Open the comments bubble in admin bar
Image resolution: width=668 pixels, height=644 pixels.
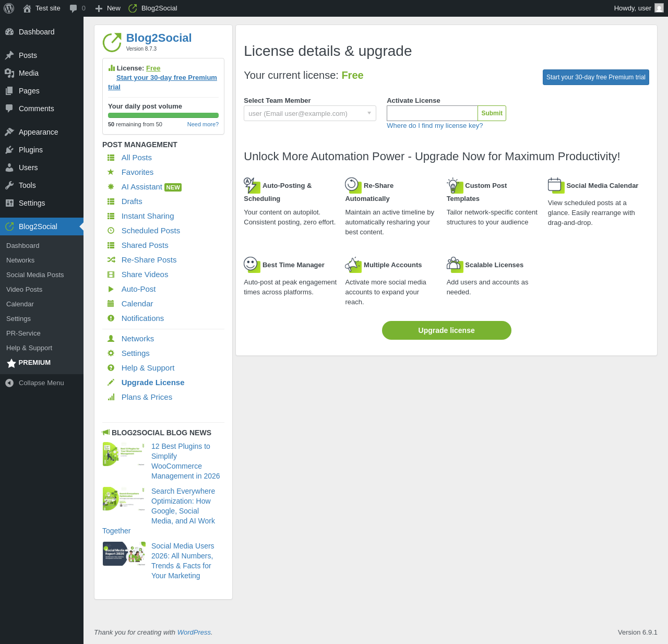[x=74, y=8]
